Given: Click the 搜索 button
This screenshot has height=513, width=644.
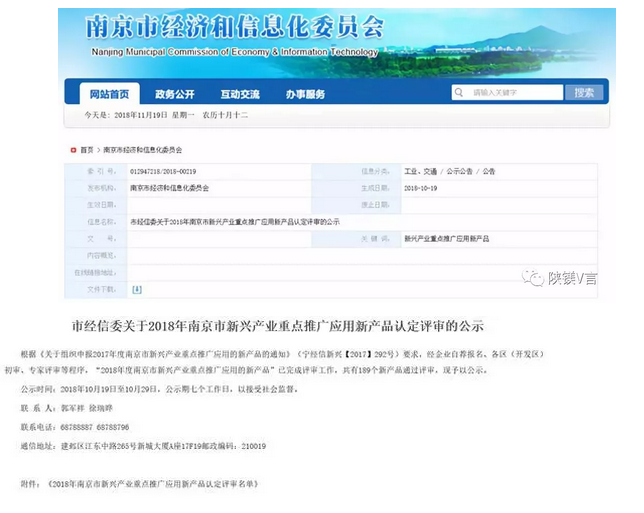Looking at the screenshot, I should coord(584,92).
